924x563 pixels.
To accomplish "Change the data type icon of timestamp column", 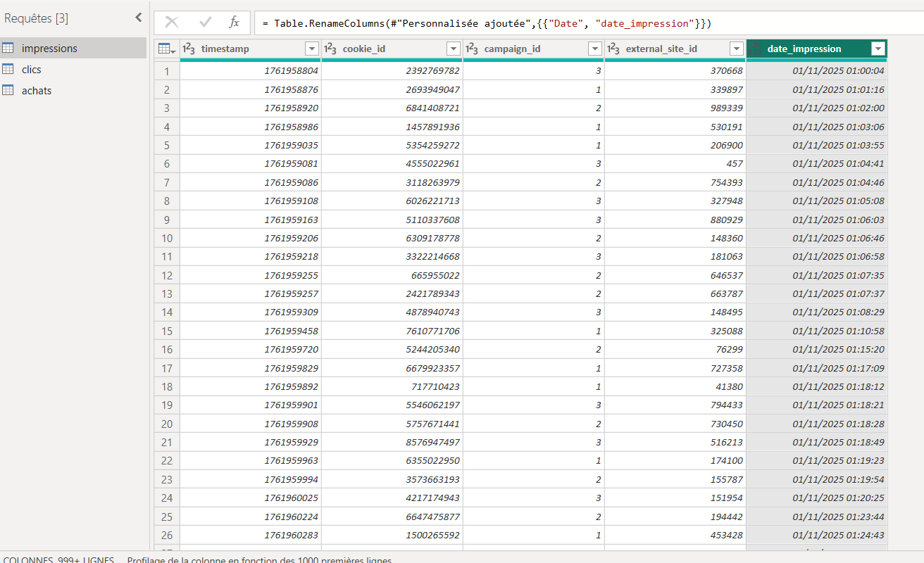I will pyautogui.click(x=189, y=49).
